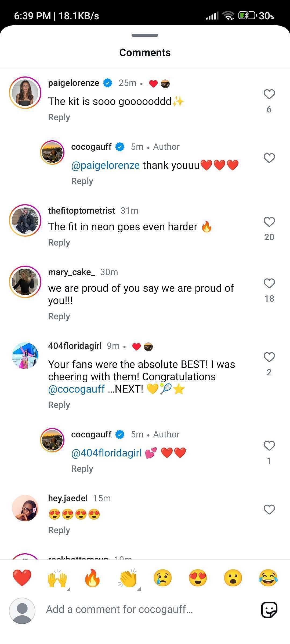Tap the laughing tears quick reaction emoji
Image resolution: width=290 pixels, height=644 pixels.
click(x=268, y=577)
